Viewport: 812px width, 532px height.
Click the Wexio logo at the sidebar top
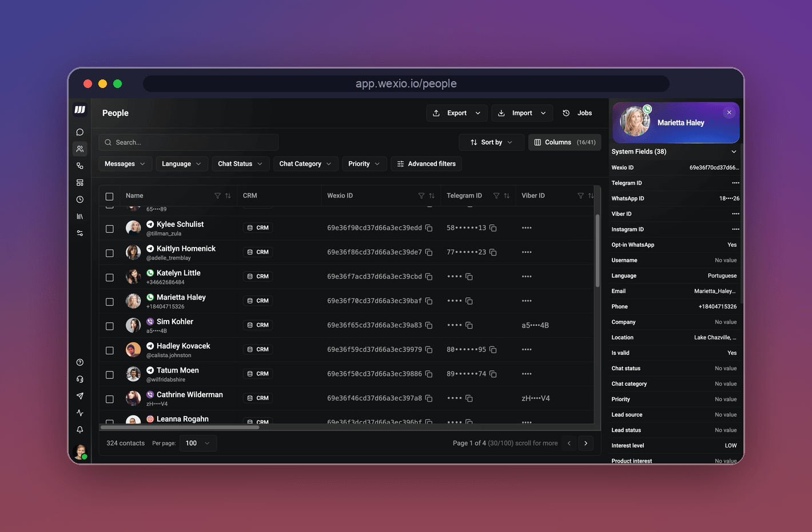point(80,109)
